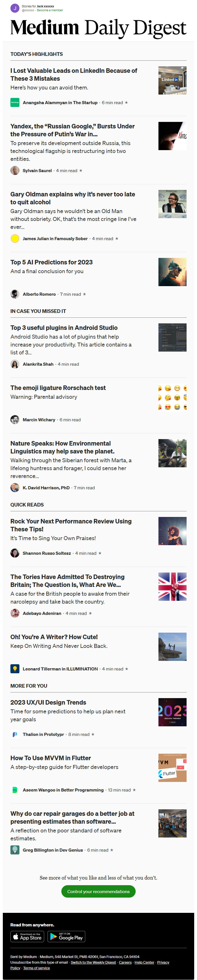
Task: Open Alberto Romero's profile picture
Action: tap(15, 294)
